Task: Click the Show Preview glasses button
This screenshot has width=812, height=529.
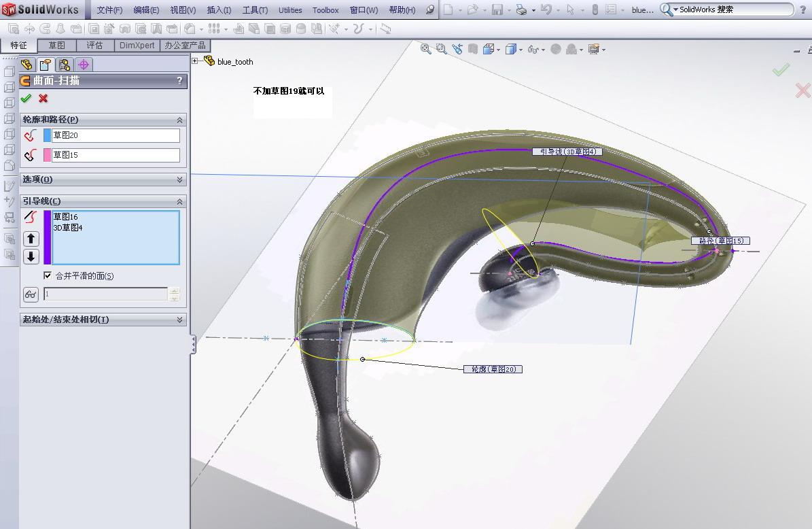Action: 31,294
